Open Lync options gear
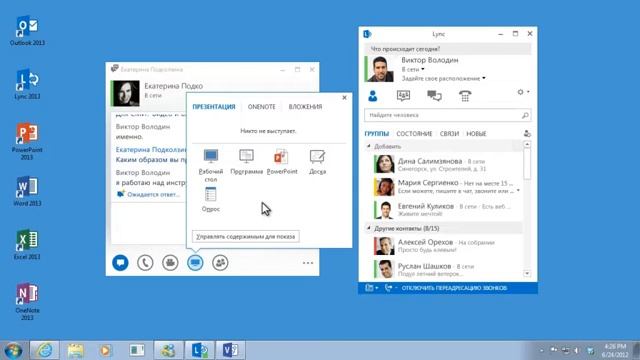The image size is (640, 360). tap(520, 92)
